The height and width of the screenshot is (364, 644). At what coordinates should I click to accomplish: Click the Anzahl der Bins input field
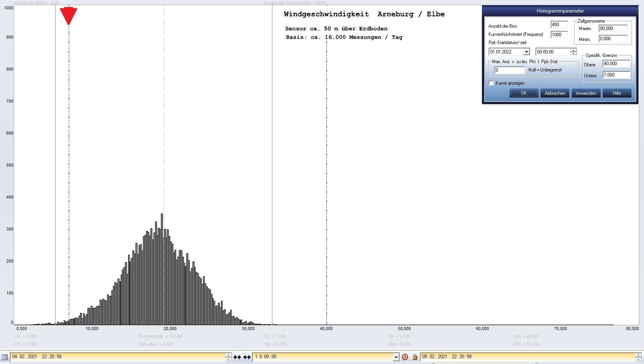point(558,25)
